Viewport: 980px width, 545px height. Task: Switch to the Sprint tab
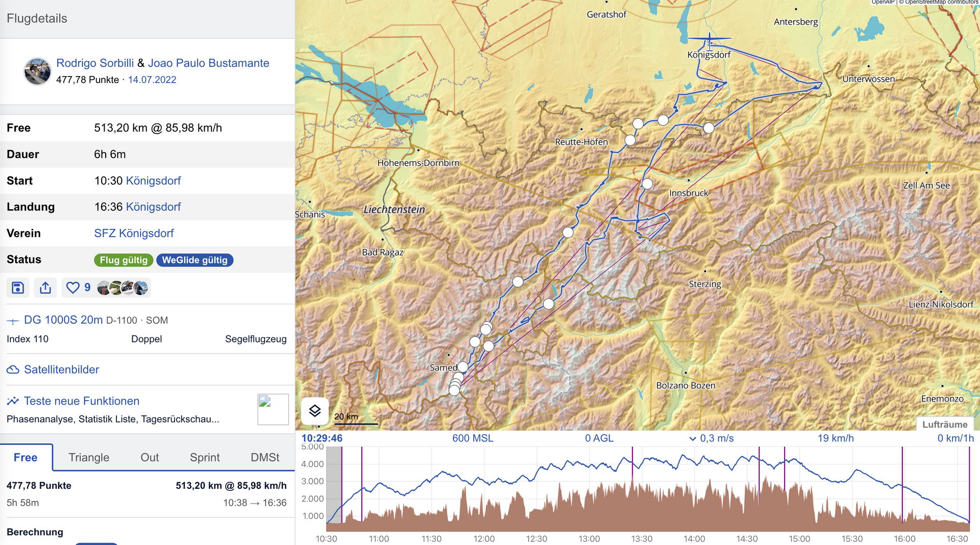(205, 457)
